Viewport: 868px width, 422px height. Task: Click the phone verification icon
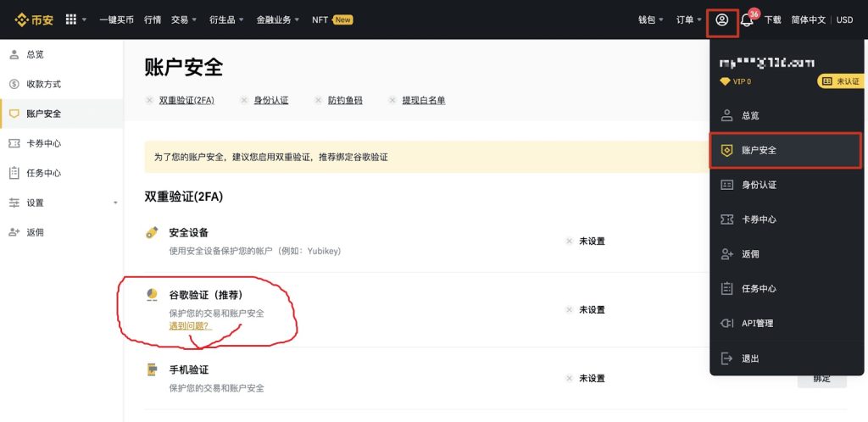(153, 370)
